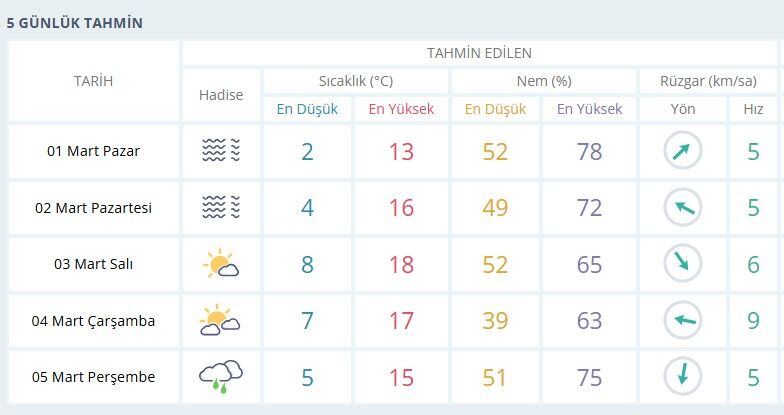Click the partly cloudy icon for 03 Mart Salı
This screenshot has width=784, height=415.
click(221, 265)
